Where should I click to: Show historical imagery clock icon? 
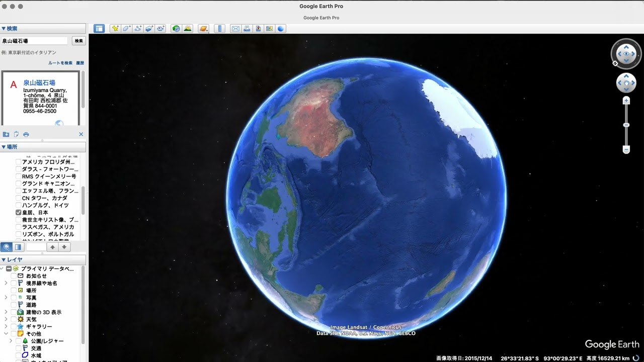[x=176, y=29]
